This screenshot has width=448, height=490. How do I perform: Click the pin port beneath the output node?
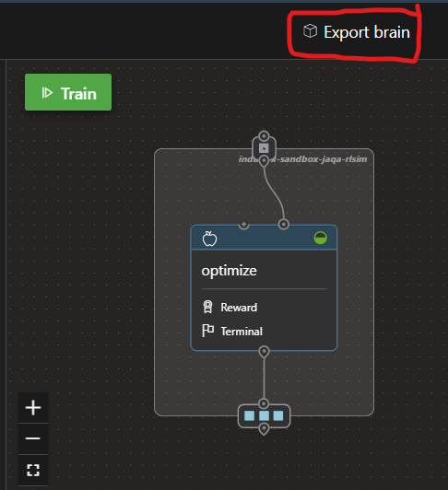click(264, 429)
